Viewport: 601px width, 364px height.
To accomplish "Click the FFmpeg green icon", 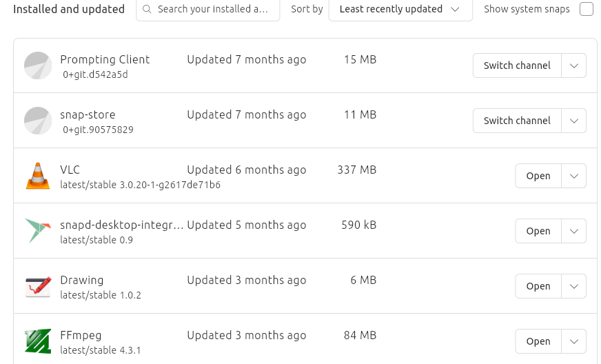I will click(38, 341).
